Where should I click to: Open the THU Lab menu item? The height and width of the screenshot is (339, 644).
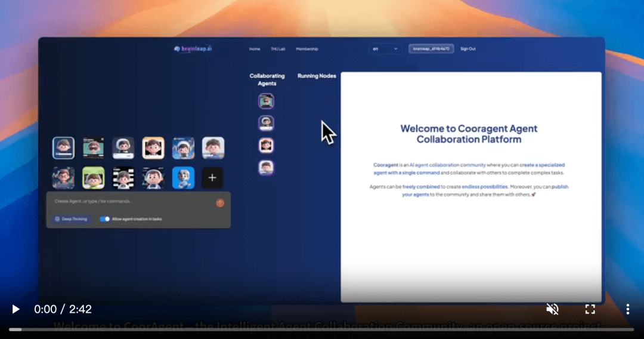[x=278, y=49]
